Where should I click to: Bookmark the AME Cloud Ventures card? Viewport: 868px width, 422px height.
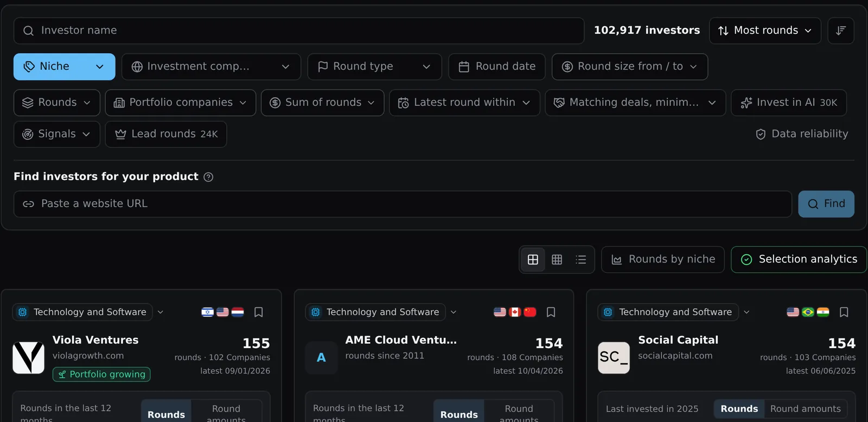point(551,312)
